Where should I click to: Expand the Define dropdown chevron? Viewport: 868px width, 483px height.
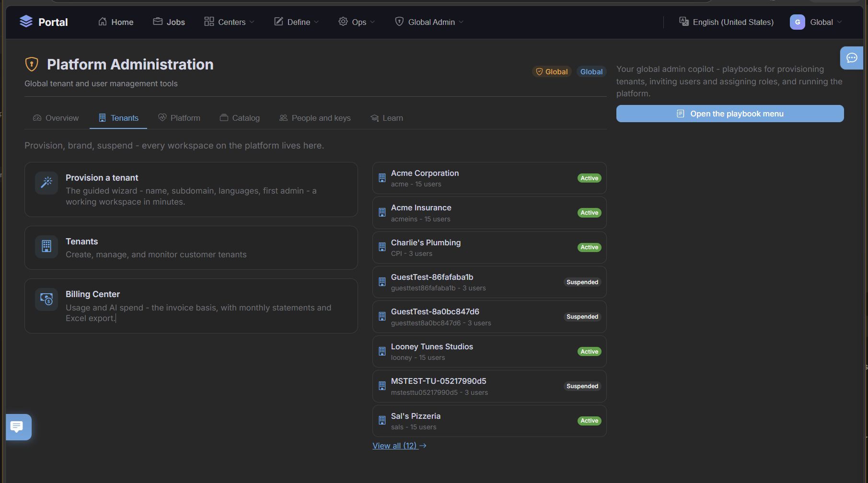[316, 22]
